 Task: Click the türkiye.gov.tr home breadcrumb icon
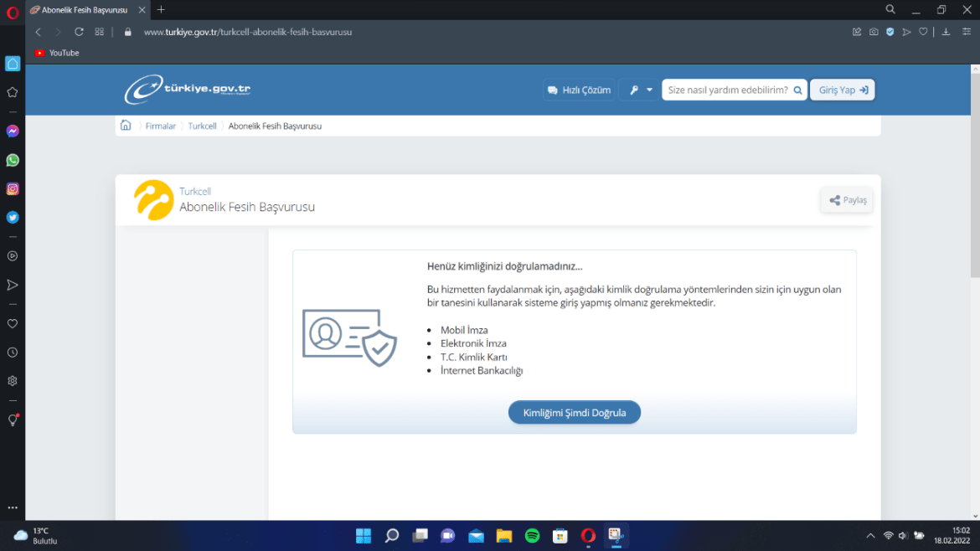point(126,126)
